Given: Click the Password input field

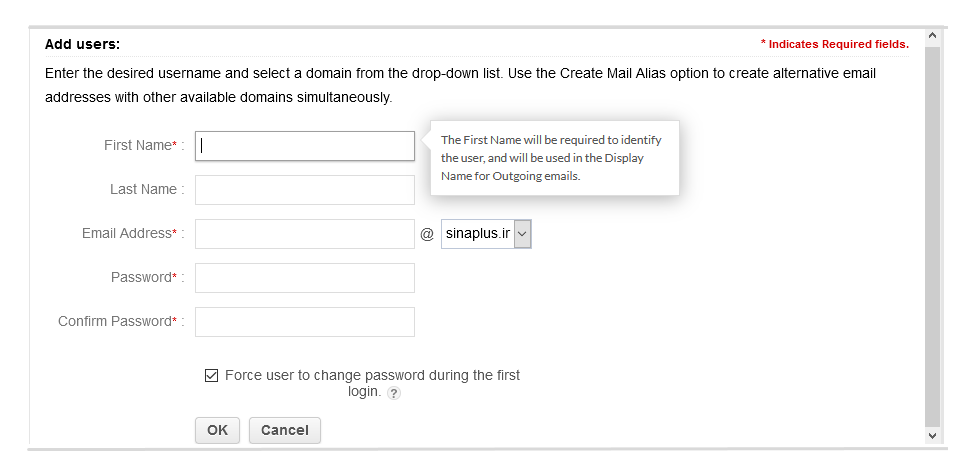Looking at the screenshot, I should pyautogui.click(x=305, y=278).
